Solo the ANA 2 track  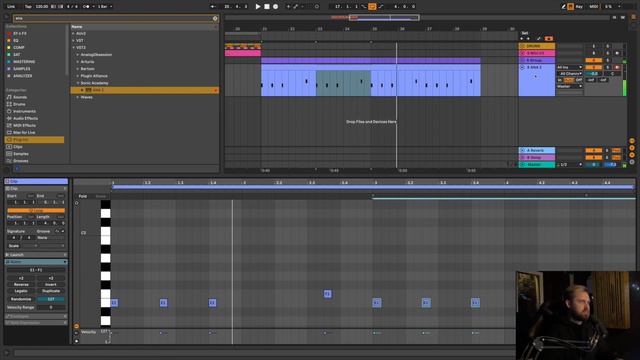[608, 67]
